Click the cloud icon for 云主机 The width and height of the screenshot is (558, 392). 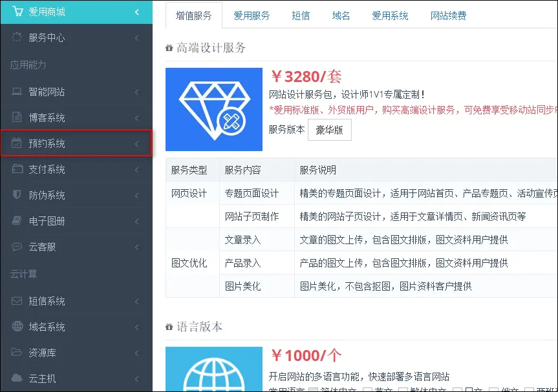pyautogui.click(x=17, y=378)
